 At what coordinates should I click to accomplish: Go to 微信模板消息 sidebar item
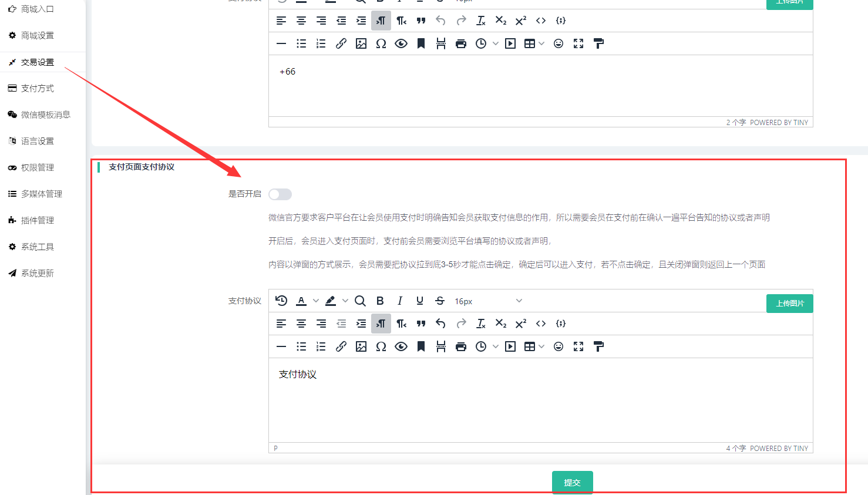point(45,115)
